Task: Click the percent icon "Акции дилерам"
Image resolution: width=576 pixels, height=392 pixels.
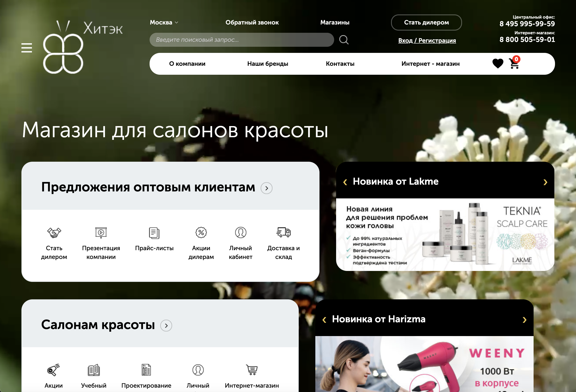Action: [x=201, y=233]
